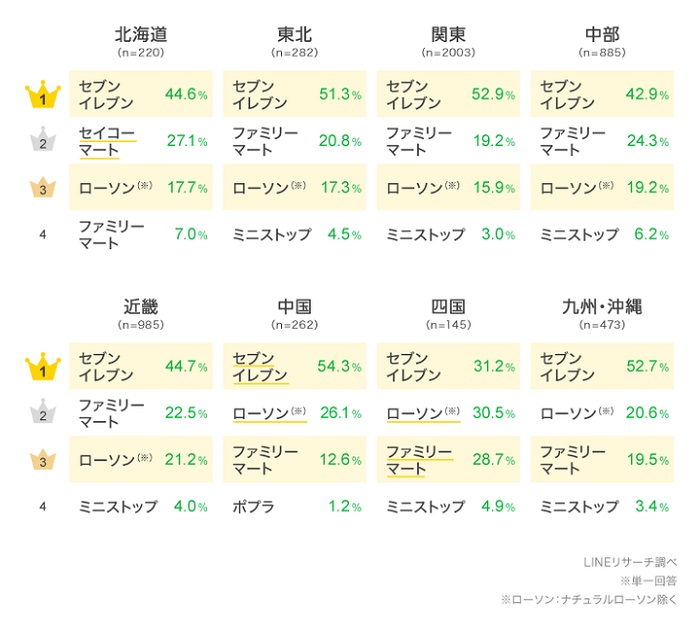Click the bronze crown beside Hokkaido's ローソン
This screenshot has height=632, width=700.
point(43,189)
